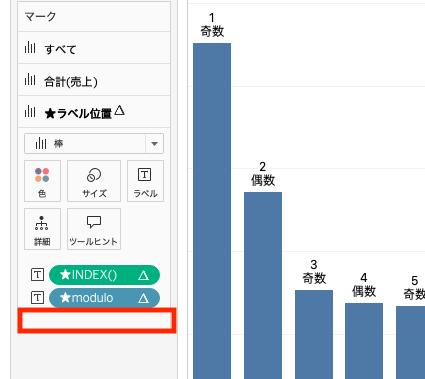Screen dimensions: 425x379
Task: Click the empty area highlighted in red
Action: click(97, 321)
